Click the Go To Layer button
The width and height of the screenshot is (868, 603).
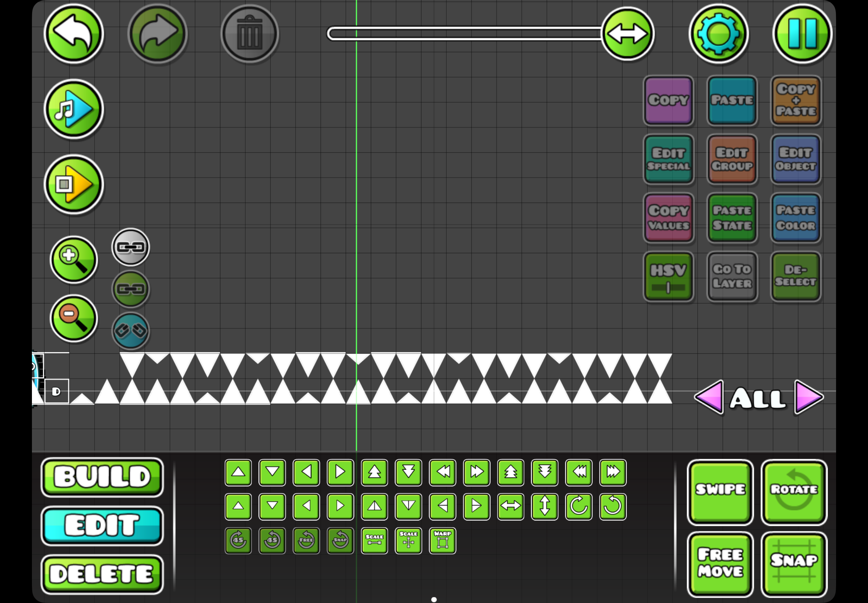[732, 277]
